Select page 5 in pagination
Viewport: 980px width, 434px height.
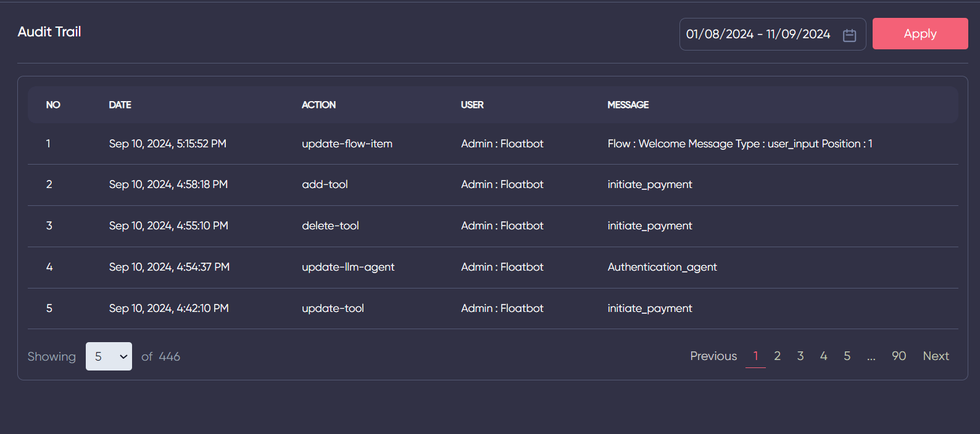(x=847, y=356)
